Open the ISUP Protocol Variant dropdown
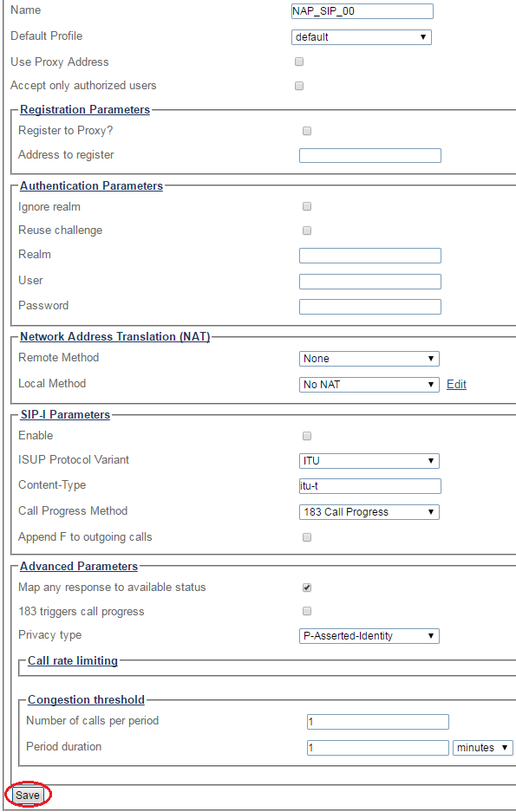 369,461
